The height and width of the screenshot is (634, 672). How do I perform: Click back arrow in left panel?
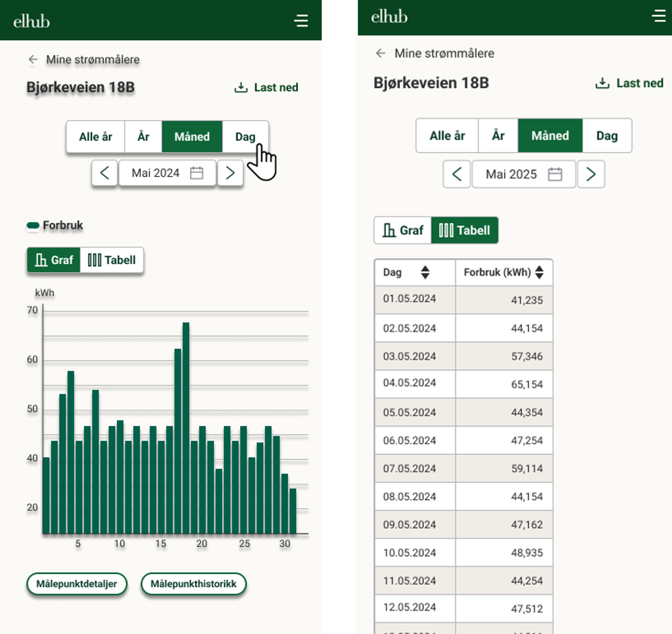[33, 59]
